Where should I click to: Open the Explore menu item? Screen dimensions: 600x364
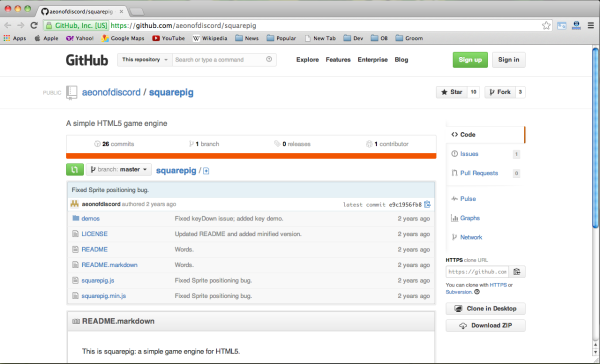click(x=307, y=60)
